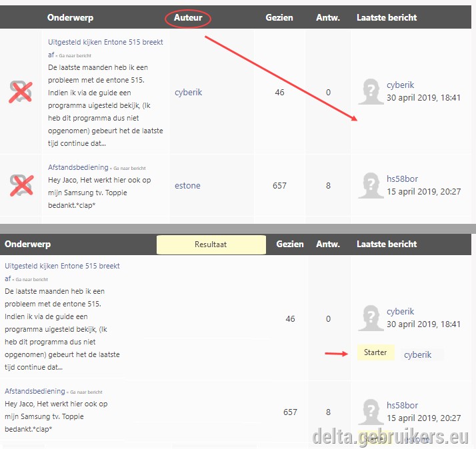Sort by Gezien in Resultaat table
This screenshot has width=476, height=449.
[x=290, y=244]
